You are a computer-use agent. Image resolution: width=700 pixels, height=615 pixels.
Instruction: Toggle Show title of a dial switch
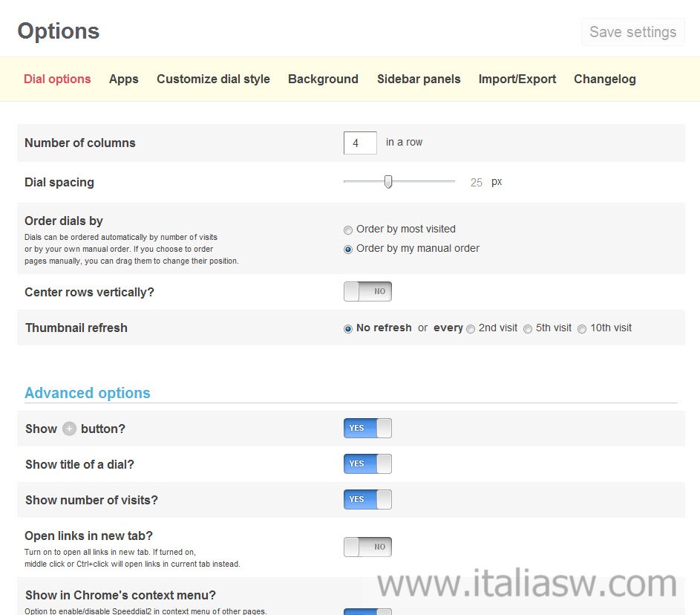coord(367,463)
